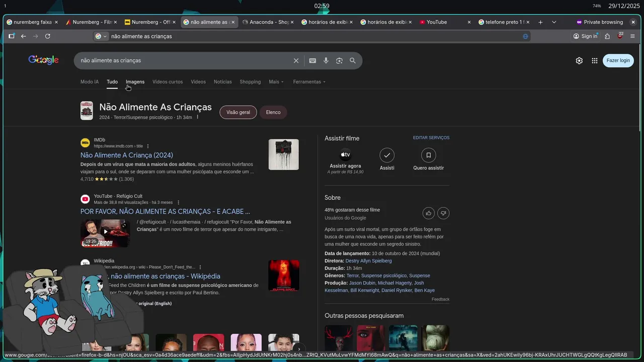Click the Private browsing indicator
The height and width of the screenshot is (362, 644).
600,22
